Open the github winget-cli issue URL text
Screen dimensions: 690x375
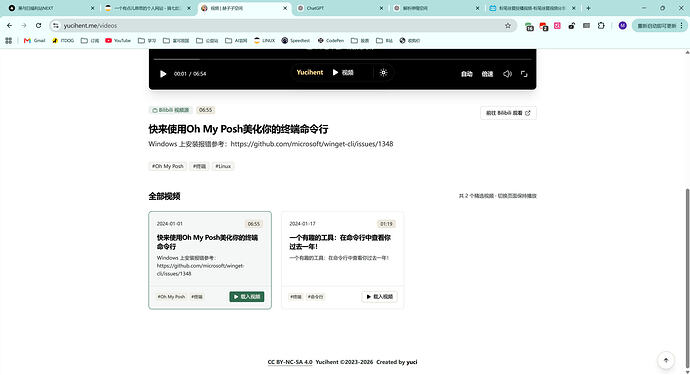312,144
